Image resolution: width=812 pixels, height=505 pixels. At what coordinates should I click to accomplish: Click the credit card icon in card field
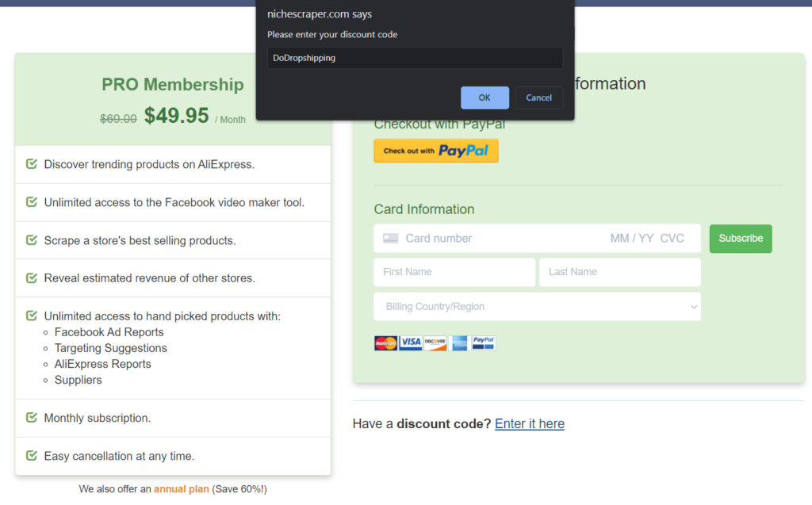point(390,239)
